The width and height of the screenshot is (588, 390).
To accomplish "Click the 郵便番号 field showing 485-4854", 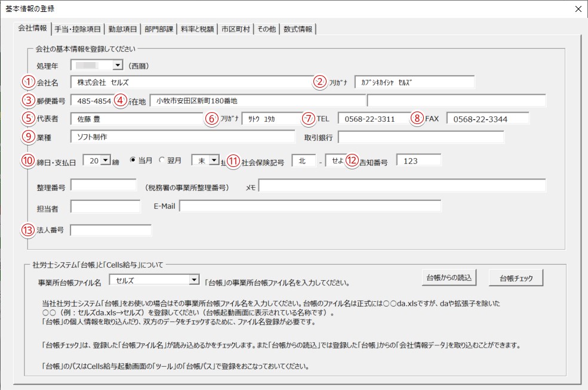I will click(x=93, y=101).
